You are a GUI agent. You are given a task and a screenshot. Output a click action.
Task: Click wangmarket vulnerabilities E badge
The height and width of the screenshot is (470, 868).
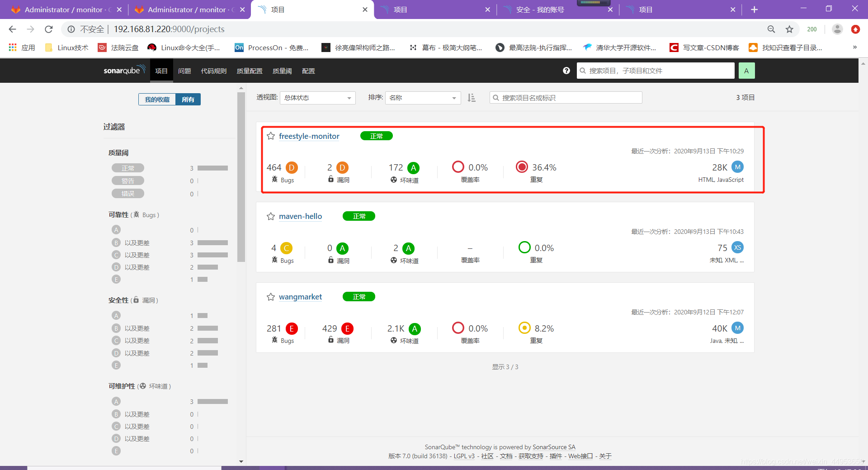[x=347, y=329]
